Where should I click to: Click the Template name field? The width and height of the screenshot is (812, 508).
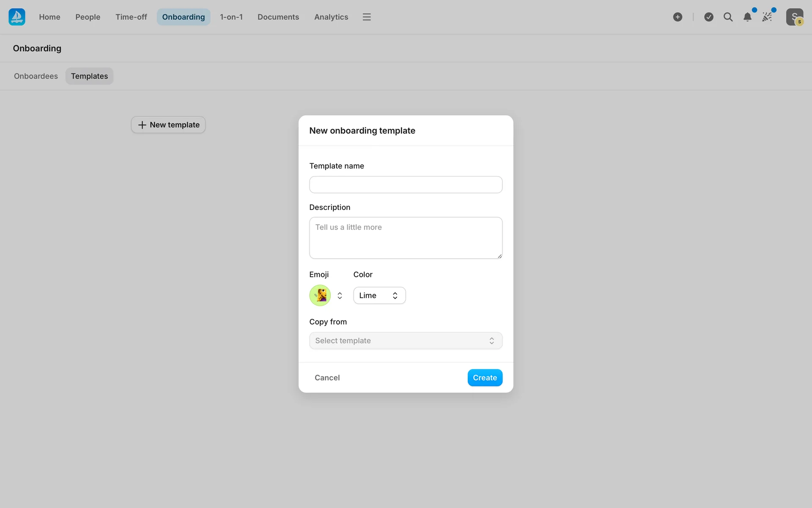click(x=406, y=185)
